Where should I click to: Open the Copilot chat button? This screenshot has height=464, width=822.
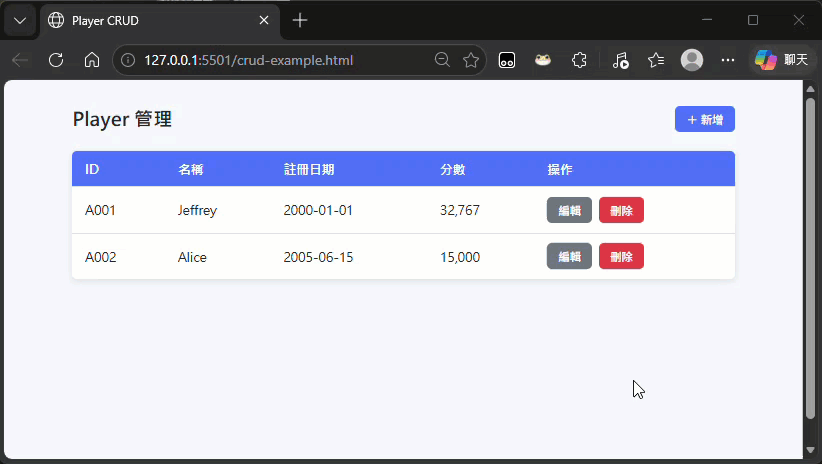(781, 60)
